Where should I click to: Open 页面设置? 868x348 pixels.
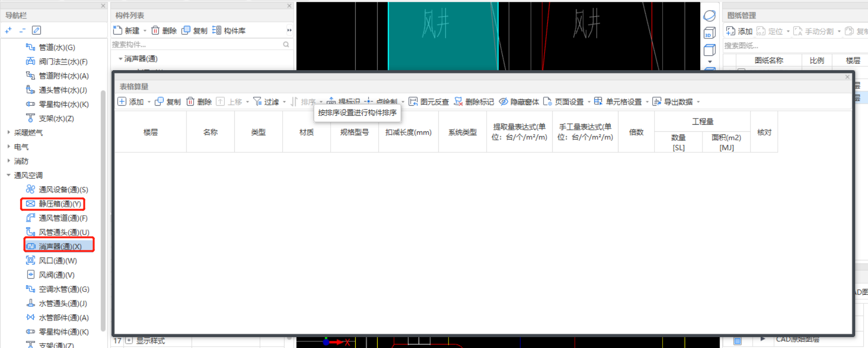pos(563,102)
